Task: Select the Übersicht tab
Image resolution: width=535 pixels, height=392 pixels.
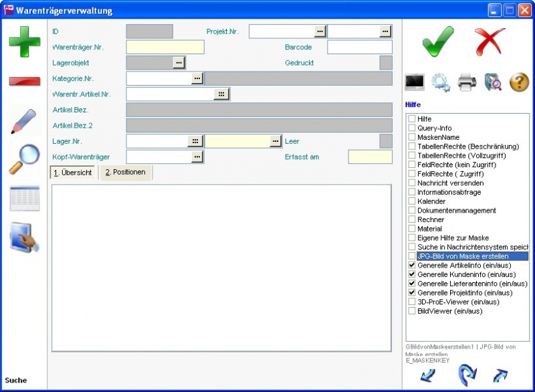Action: [x=73, y=173]
